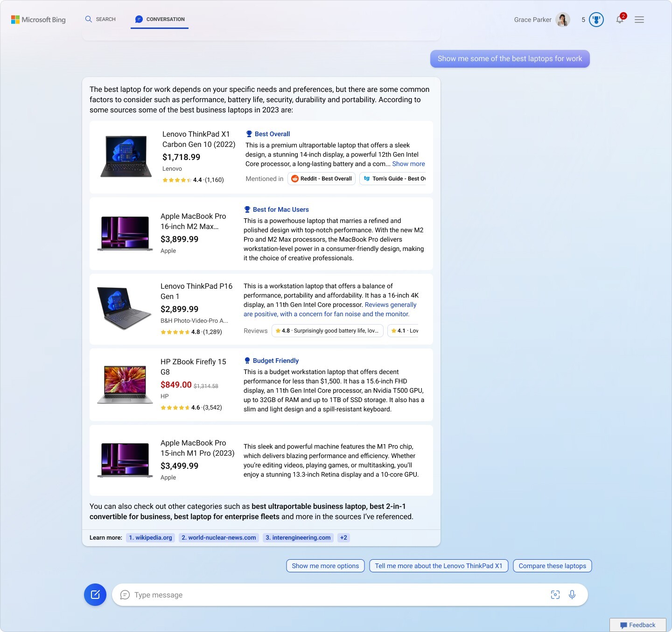Open the MacBook Pro 16-inch laptop image
The width and height of the screenshot is (672, 632).
point(125,233)
